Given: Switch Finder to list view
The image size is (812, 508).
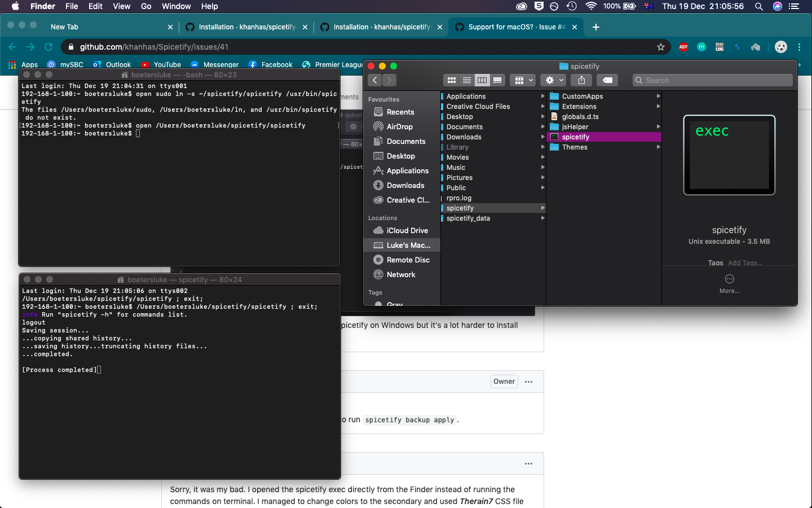Looking at the screenshot, I should pos(467,80).
